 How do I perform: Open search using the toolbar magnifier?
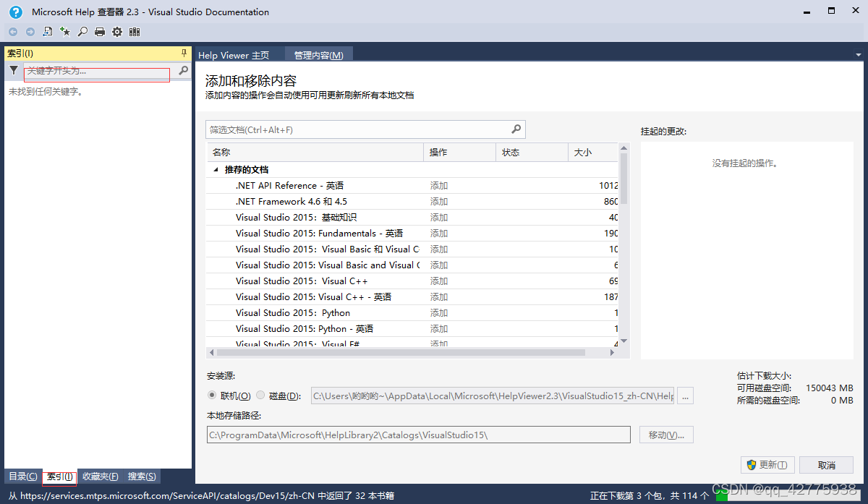pyautogui.click(x=82, y=32)
